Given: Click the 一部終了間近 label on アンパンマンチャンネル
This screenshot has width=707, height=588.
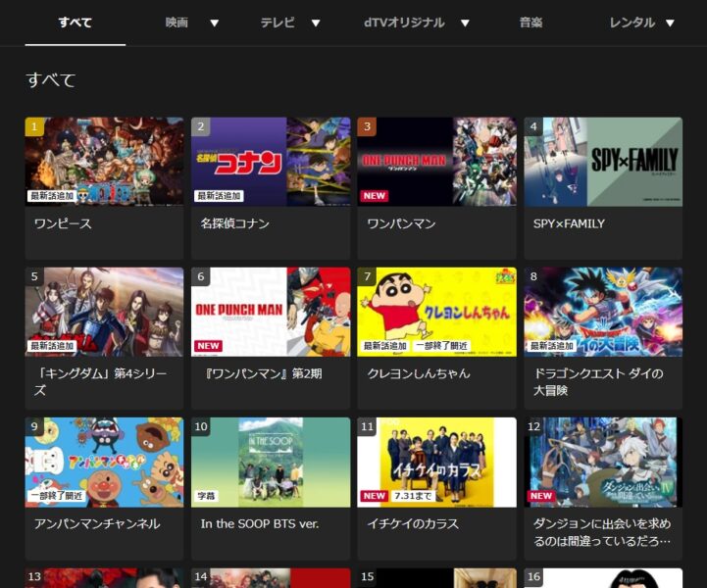Looking at the screenshot, I should coord(56,496).
